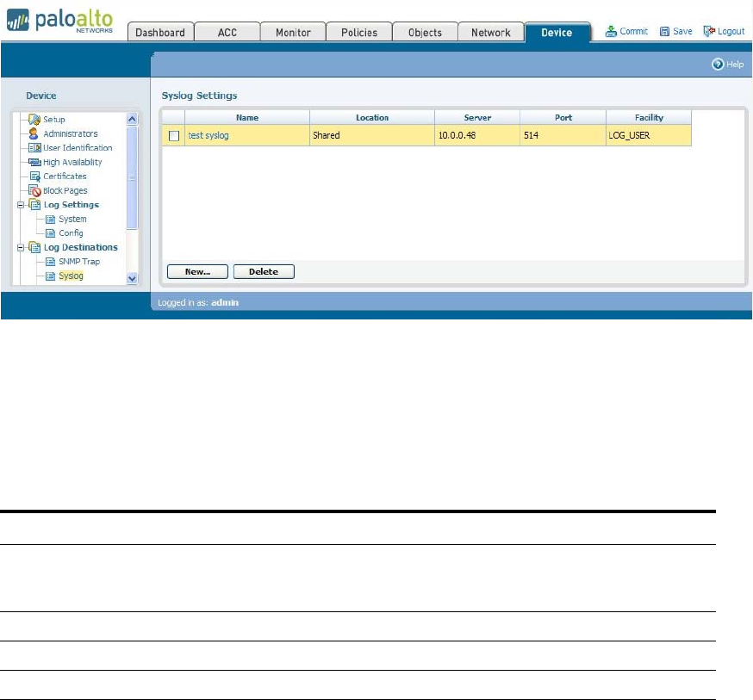This screenshot has width=753, height=700.
Task: Click the tree scrollbar down arrow
Action: tap(132, 278)
